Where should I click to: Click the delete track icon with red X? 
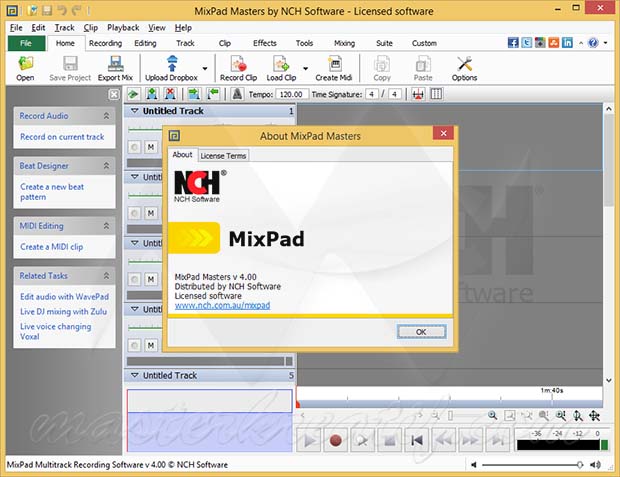(x=170, y=94)
